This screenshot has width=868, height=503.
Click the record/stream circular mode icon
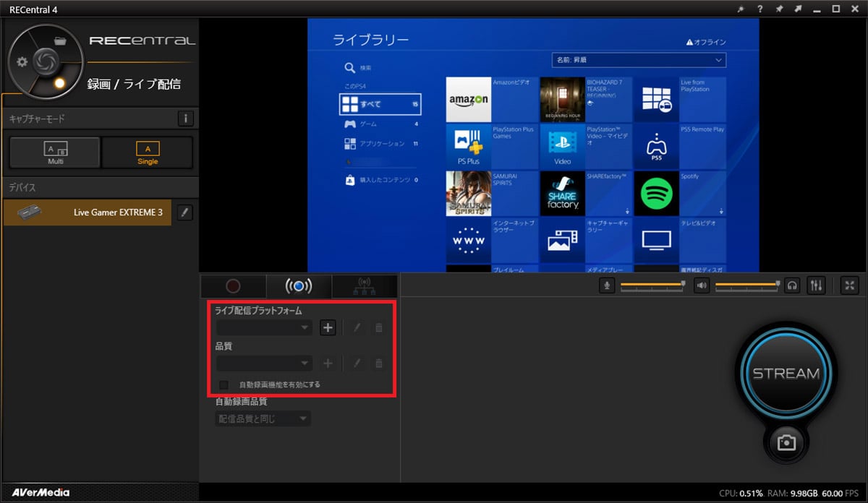[61, 83]
